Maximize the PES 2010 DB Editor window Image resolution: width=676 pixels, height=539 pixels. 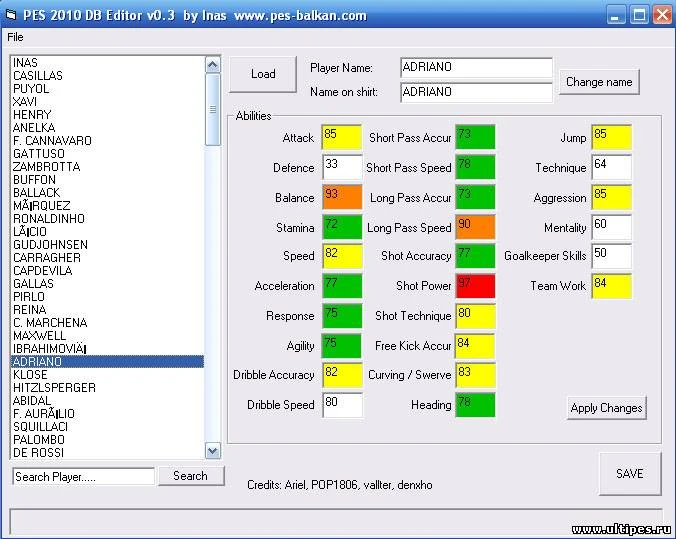(639, 16)
